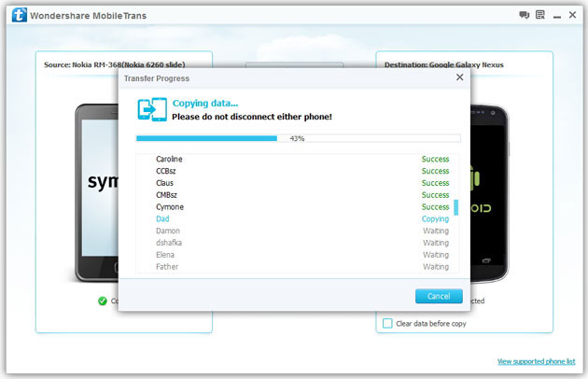588x379 pixels.
Task: Select the Caroline contact row
Action: coord(297,159)
